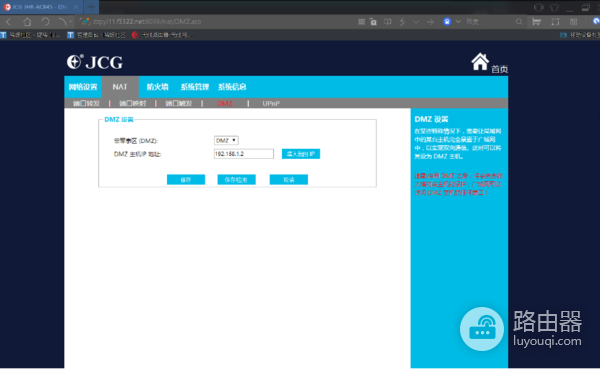The width and height of the screenshot is (600, 369).
Task: Open the 系统信息 system info menu
Action: pyautogui.click(x=232, y=87)
